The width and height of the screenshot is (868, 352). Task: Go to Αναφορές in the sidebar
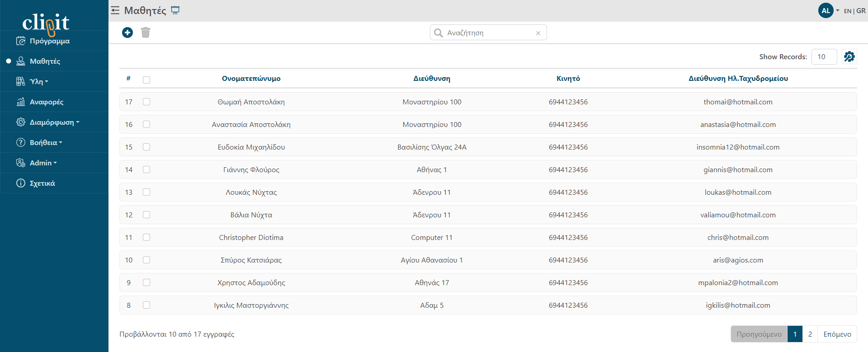pyautogui.click(x=46, y=102)
